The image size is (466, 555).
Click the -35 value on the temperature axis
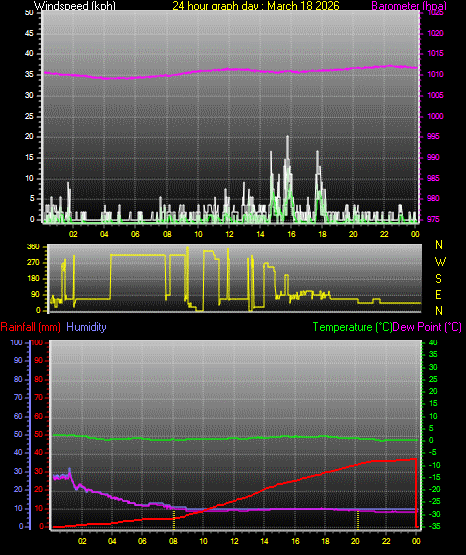(x=435, y=526)
